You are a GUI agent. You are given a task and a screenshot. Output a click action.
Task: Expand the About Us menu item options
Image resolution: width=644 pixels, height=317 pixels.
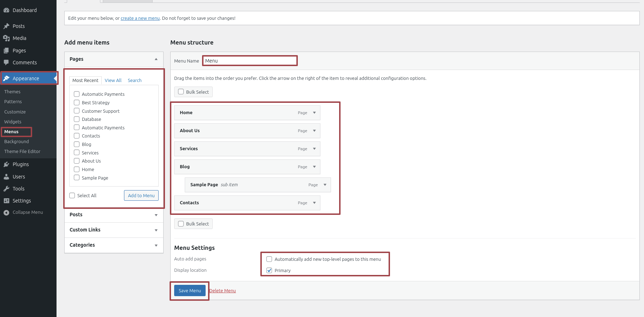(x=314, y=131)
